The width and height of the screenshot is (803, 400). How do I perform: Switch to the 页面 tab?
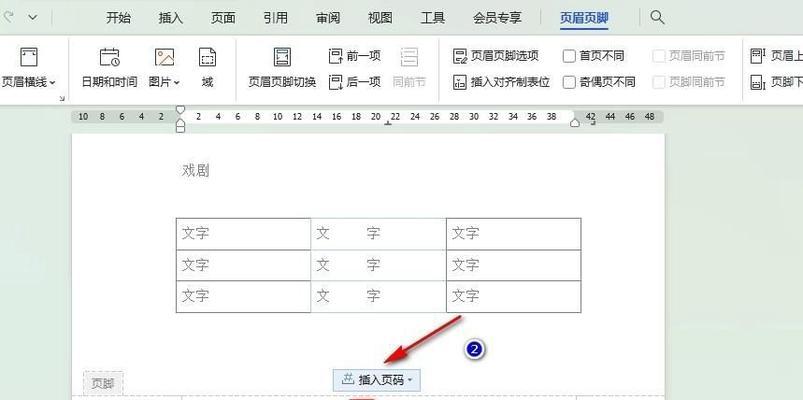point(223,18)
